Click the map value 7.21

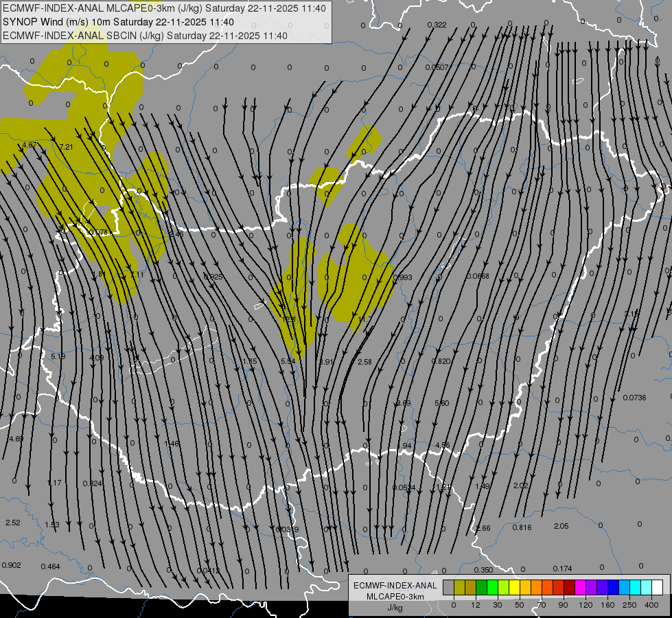pyautogui.click(x=66, y=147)
